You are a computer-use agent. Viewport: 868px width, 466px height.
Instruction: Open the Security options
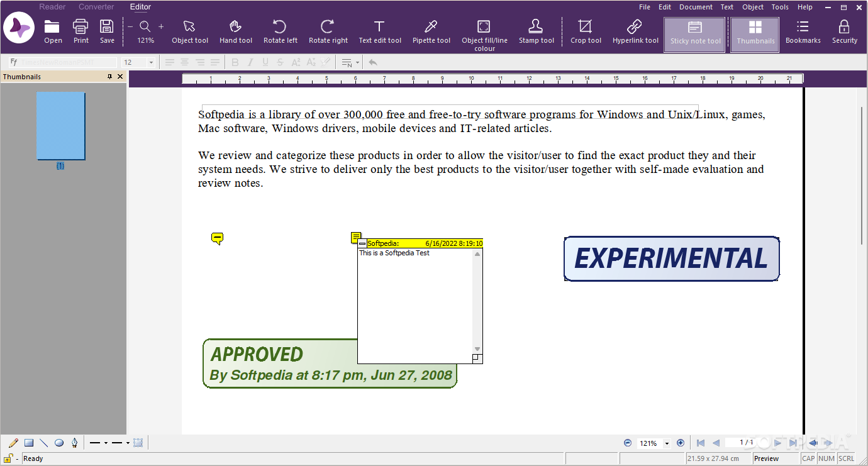tap(844, 31)
